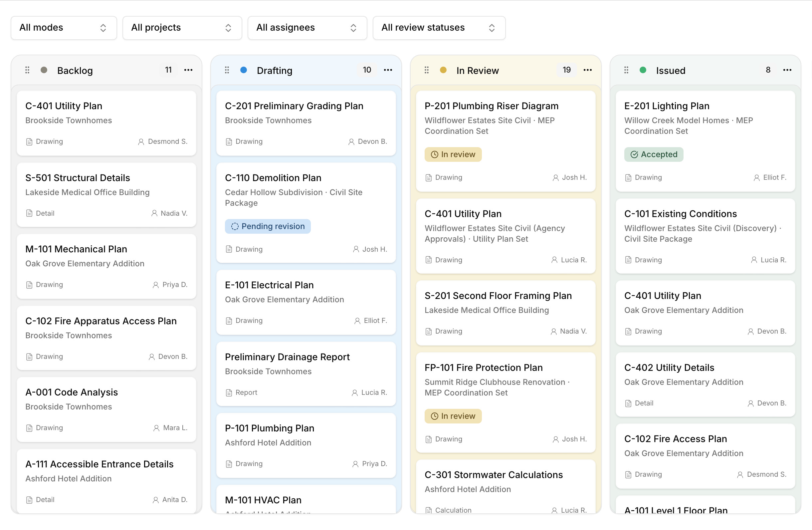Open the C-402 Utility Details card
Viewport: 812px width, 530px height.
click(x=705, y=385)
